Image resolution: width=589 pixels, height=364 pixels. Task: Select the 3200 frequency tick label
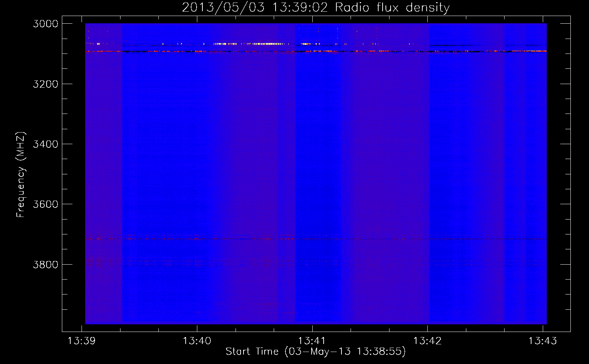(x=46, y=84)
